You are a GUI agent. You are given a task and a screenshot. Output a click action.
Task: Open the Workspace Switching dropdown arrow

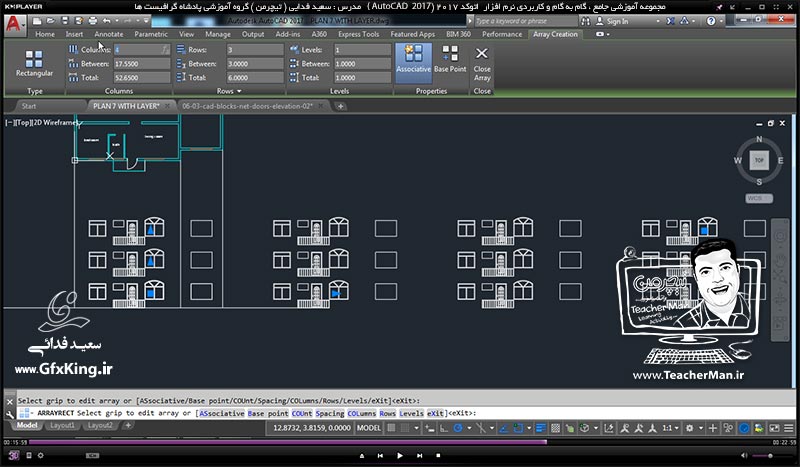coord(701,428)
